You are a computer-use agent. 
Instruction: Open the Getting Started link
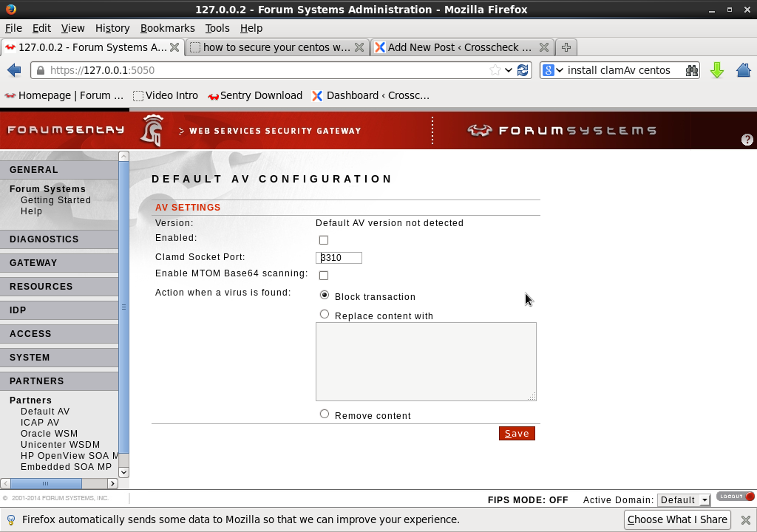point(55,199)
